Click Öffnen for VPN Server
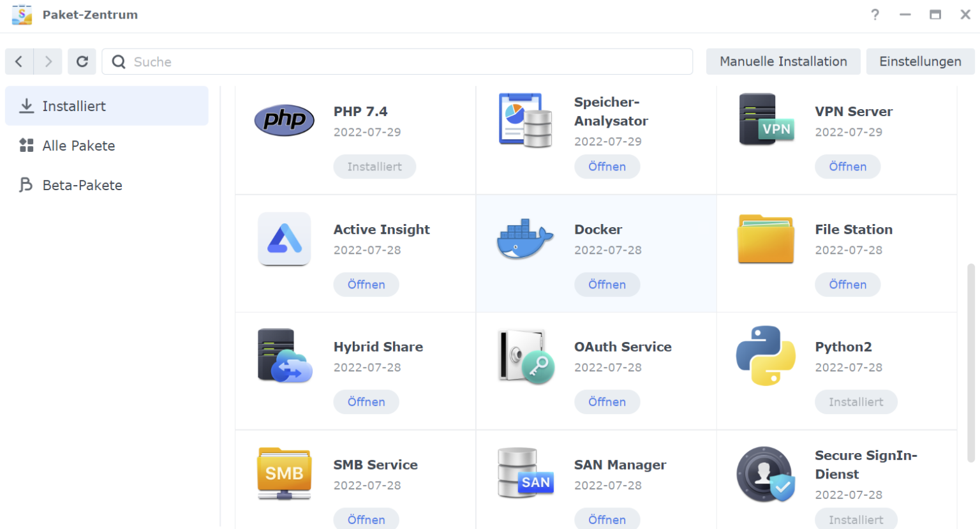The height and width of the screenshot is (529, 980). [847, 167]
